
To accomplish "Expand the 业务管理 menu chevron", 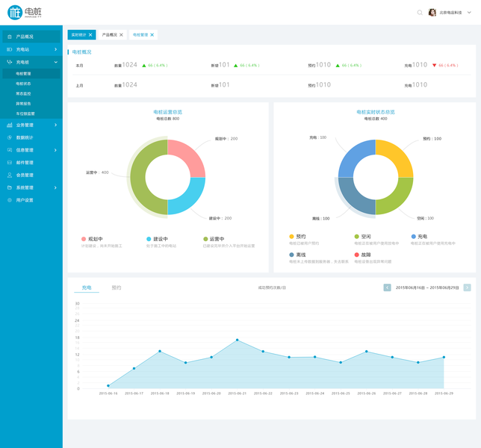I will (x=55, y=125).
